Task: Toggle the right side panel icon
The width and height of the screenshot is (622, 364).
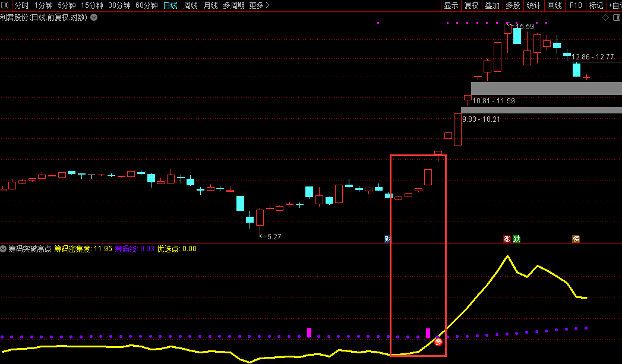Action: (x=617, y=17)
